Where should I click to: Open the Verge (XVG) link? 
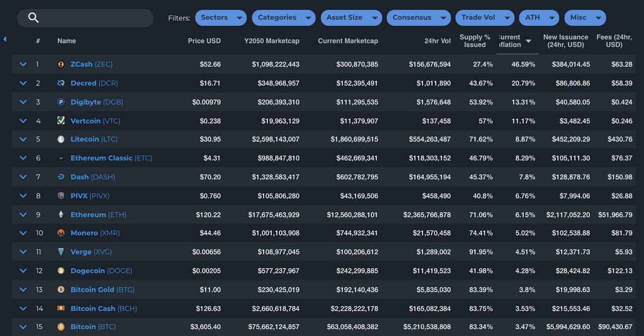pos(91,252)
